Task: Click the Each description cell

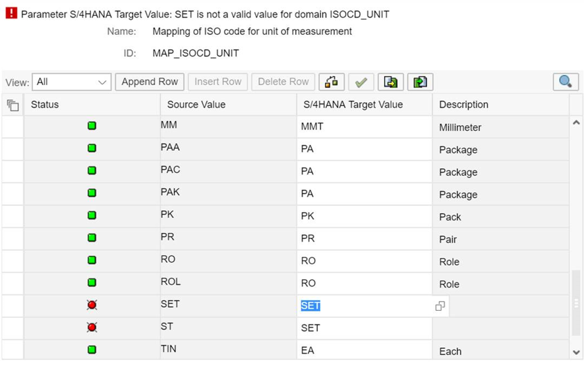Action: (500, 350)
